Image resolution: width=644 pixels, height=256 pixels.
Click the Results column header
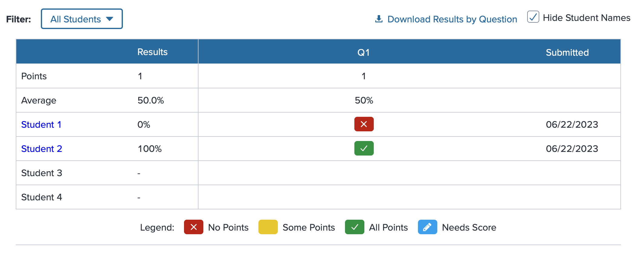pos(152,52)
